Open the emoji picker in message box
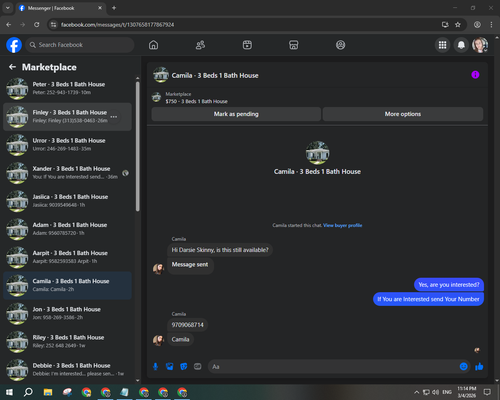Screen dimensions: 500x400 coord(464,367)
